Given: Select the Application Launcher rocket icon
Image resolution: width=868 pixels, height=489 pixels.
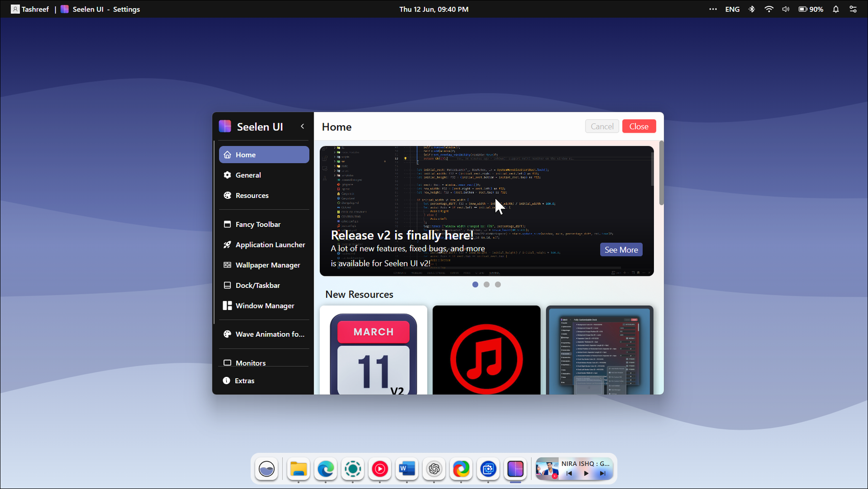Looking at the screenshot, I should pyautogui.click(x=228, y=244).
